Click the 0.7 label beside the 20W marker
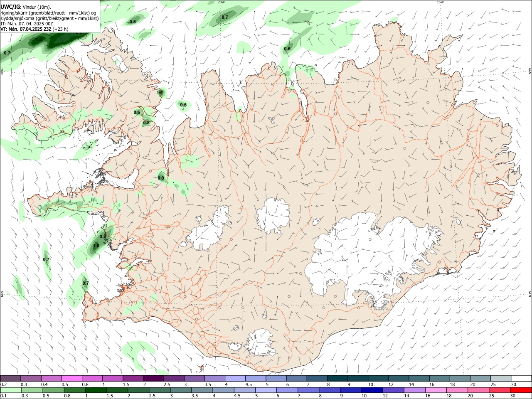 tap(225, 17)
